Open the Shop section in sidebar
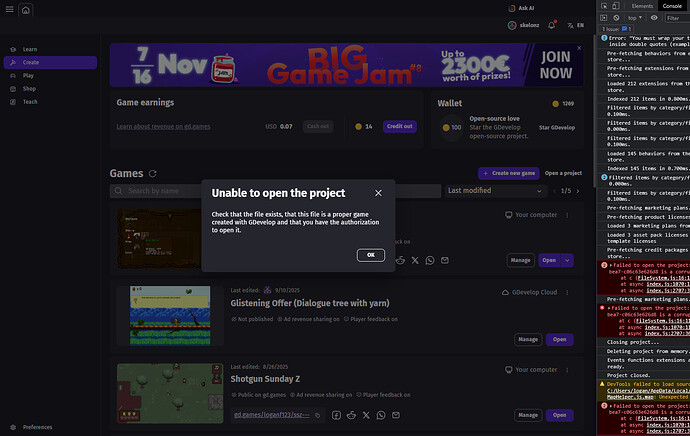The height and width of the screenshot is (436, 690). click(50, 89)
